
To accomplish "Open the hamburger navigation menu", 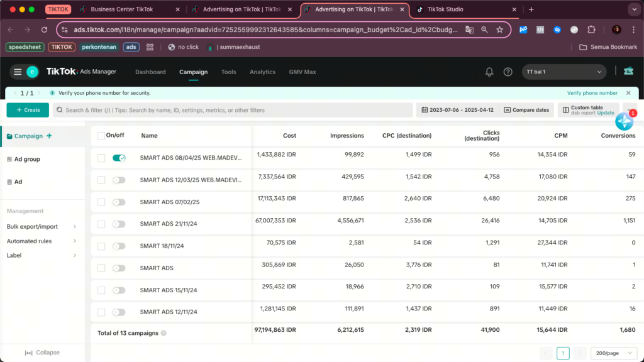I will coord(18,72).
